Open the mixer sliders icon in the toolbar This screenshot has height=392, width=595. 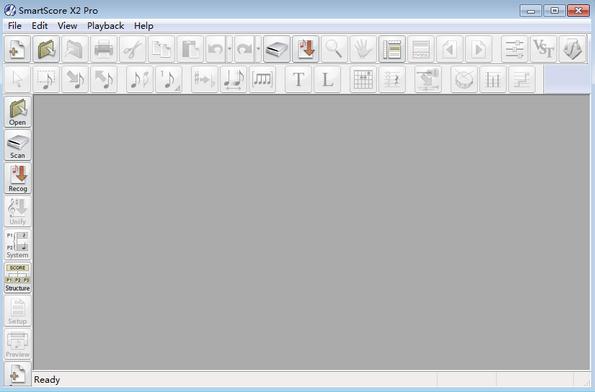pos(515,49)
